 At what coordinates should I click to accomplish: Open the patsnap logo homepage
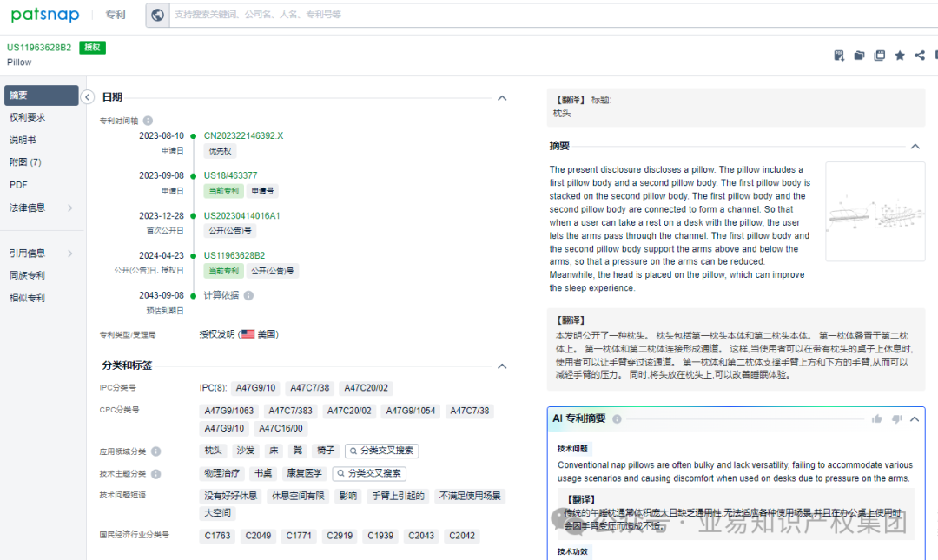[x=44, y=14]
